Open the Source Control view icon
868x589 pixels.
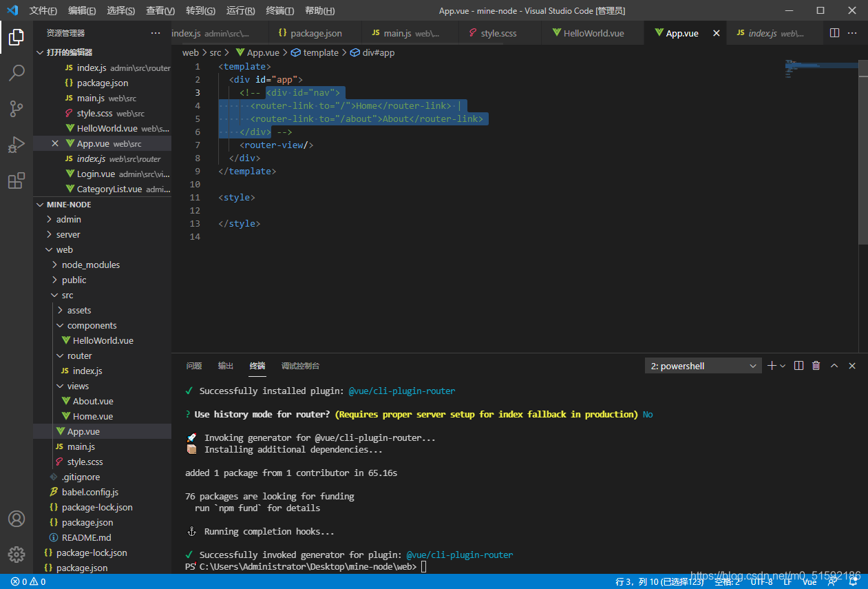coord(17,108)
